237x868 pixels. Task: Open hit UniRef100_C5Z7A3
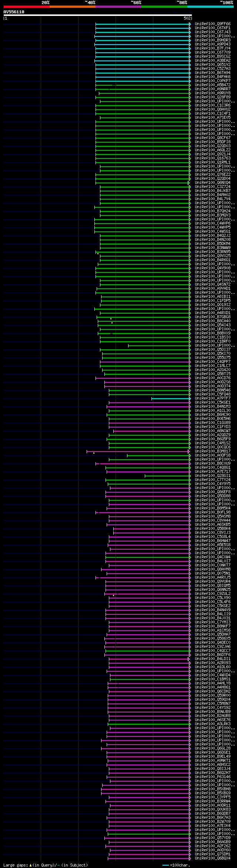pos(213,69)
